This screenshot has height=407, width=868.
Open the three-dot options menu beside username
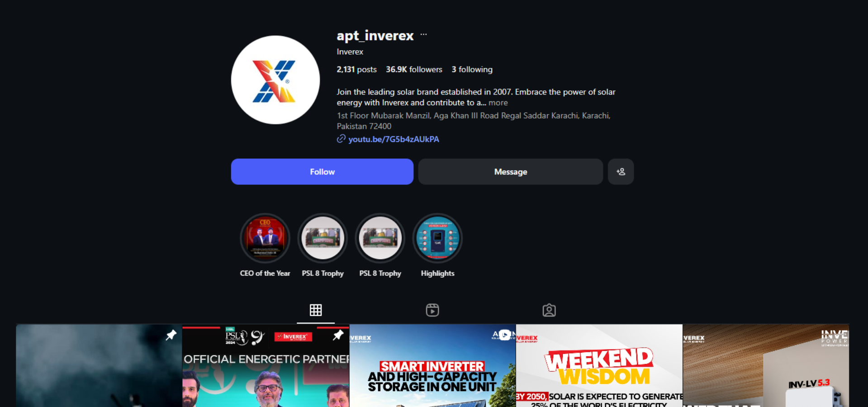(x=423, y=35)
